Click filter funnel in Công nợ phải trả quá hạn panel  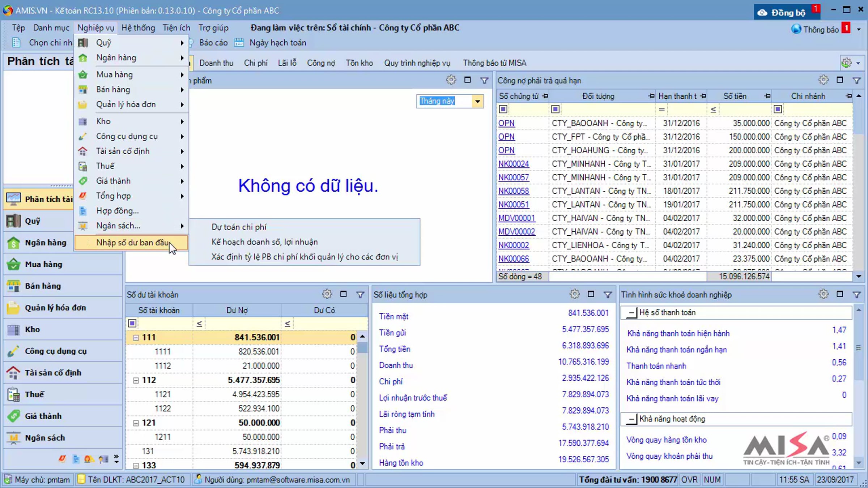point(856,80)
